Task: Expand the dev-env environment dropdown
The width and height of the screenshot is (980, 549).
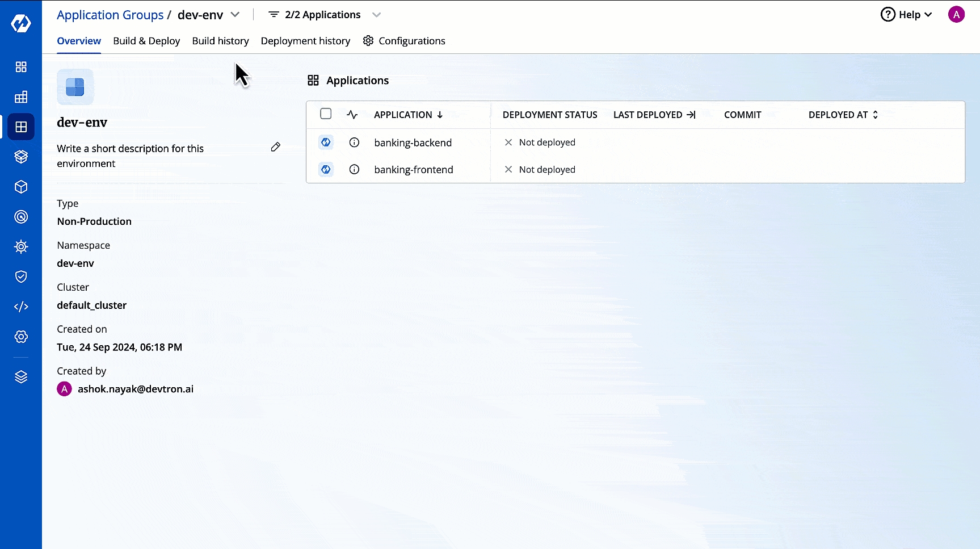Action: click(x=235, y=15)
